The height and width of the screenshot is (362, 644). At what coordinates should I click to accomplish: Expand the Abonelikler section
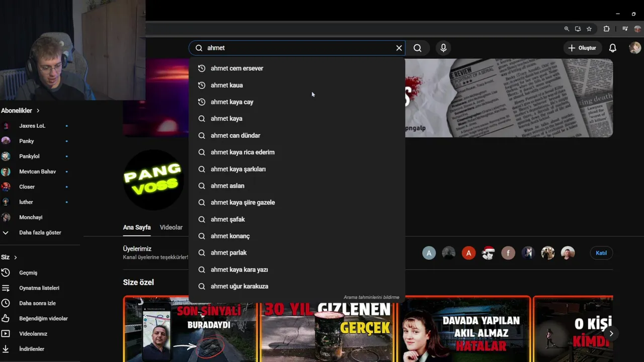point(20,111)
